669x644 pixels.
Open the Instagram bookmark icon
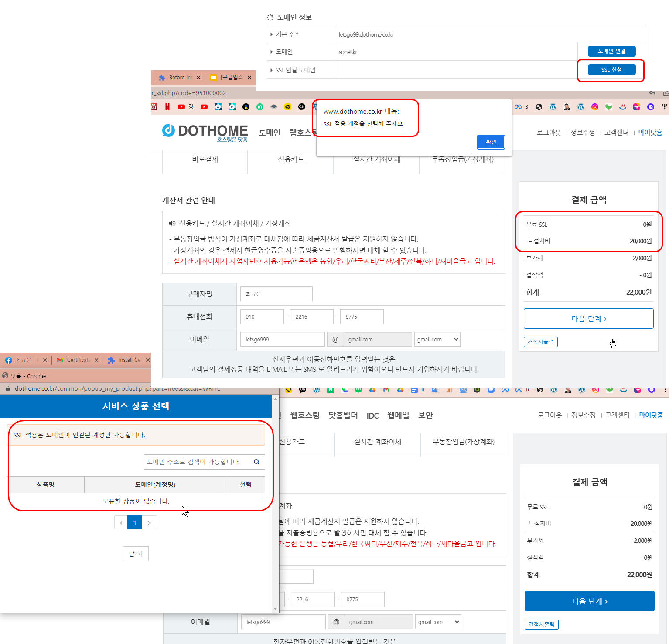[594, 107]
